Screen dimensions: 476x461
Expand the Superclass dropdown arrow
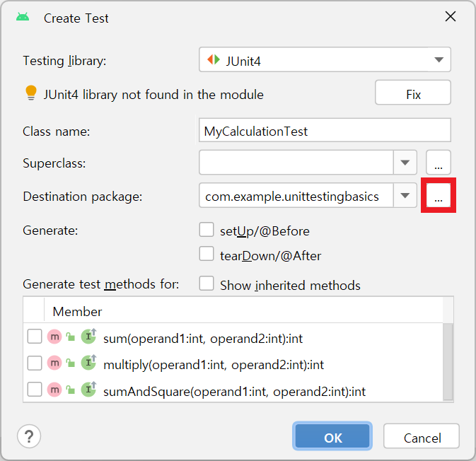(405, 163)
